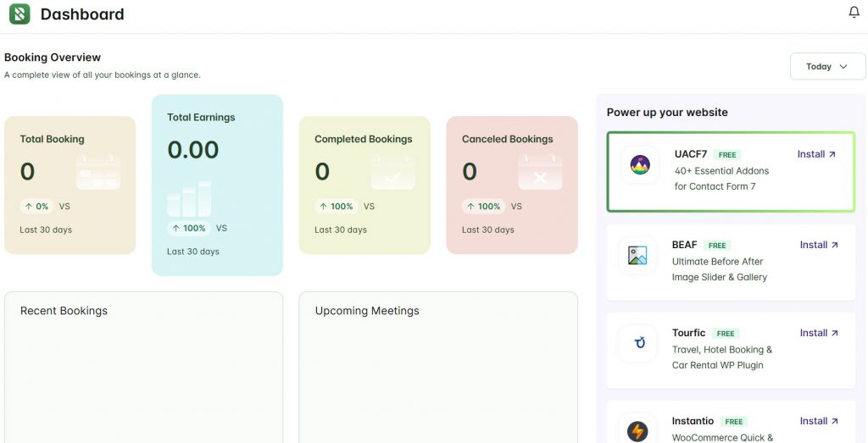Click the Total Earnings card title

click(201, 117)
